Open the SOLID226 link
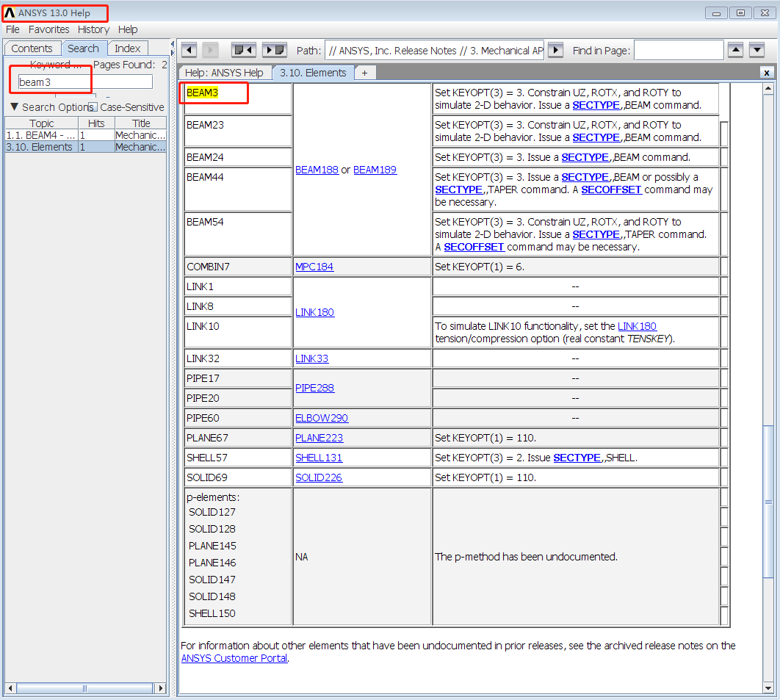 (x=319, y=478)
